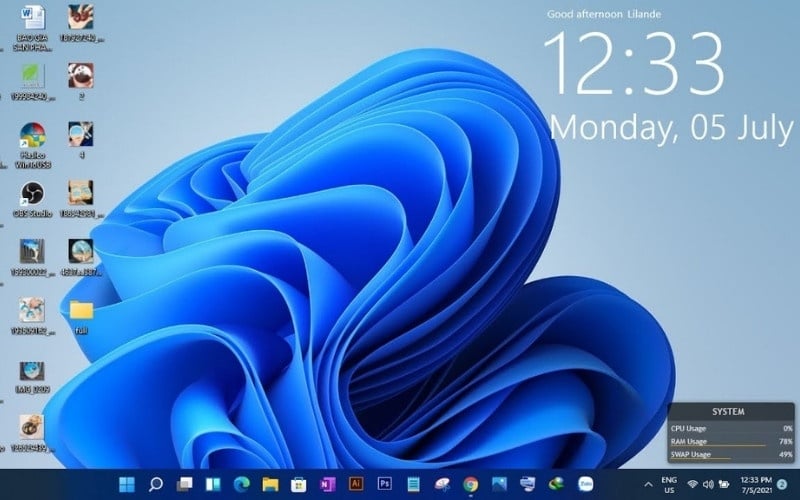Open File Explorer from the taskbar
This screenshot has width=800, height=500.
[x=270, y=484]
